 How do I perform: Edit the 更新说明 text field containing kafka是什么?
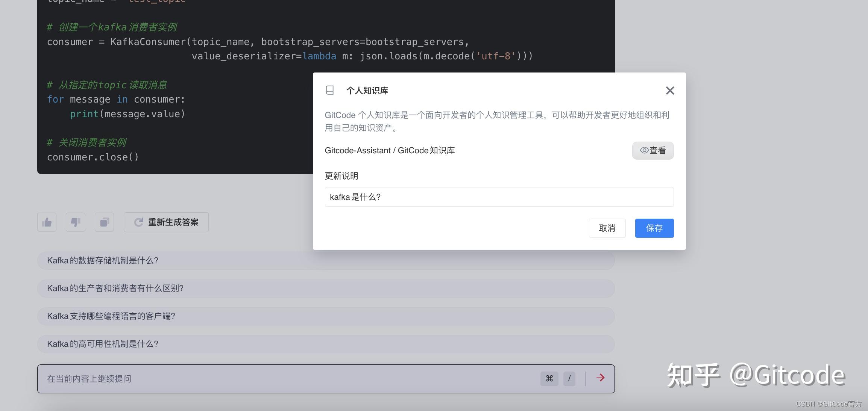499,196
